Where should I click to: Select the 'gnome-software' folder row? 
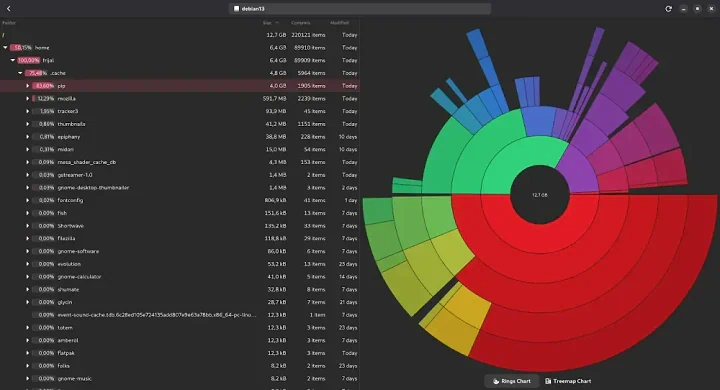[180, 251]
